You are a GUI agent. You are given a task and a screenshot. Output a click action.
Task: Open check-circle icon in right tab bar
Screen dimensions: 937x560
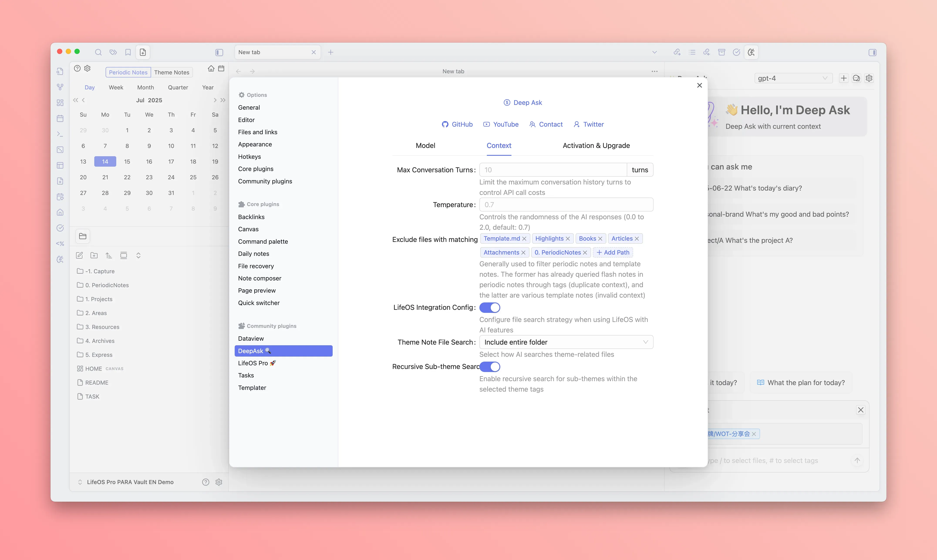pos(736,52)
